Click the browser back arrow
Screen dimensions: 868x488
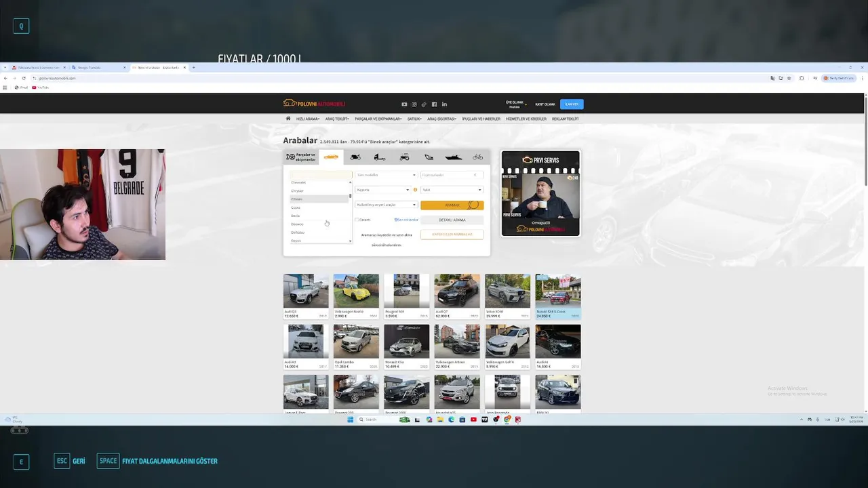5,78
